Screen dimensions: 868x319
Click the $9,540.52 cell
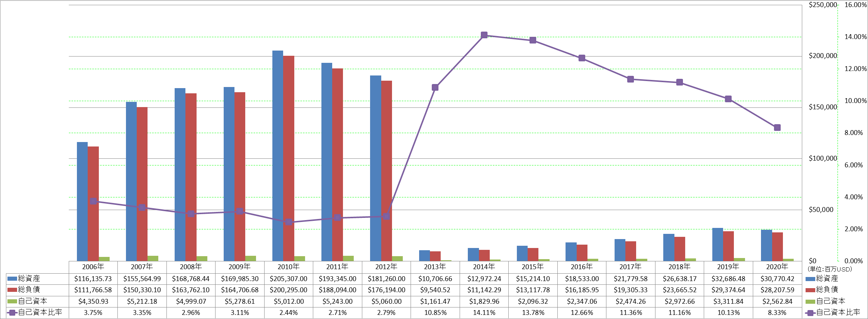435,290
